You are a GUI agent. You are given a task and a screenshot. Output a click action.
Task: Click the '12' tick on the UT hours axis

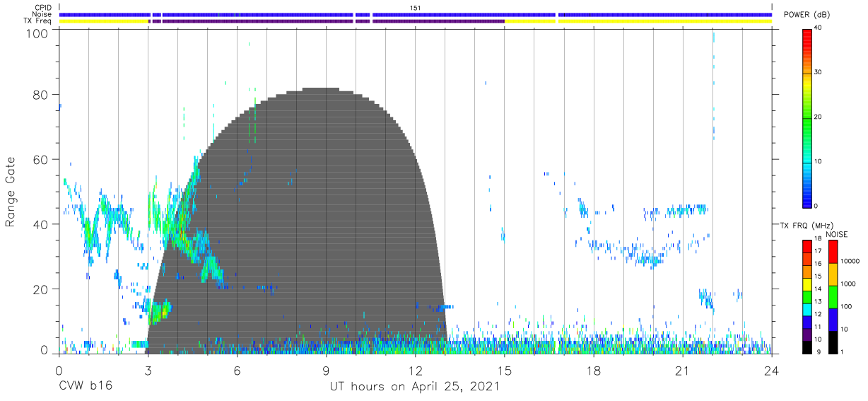(x=416, y=370)
